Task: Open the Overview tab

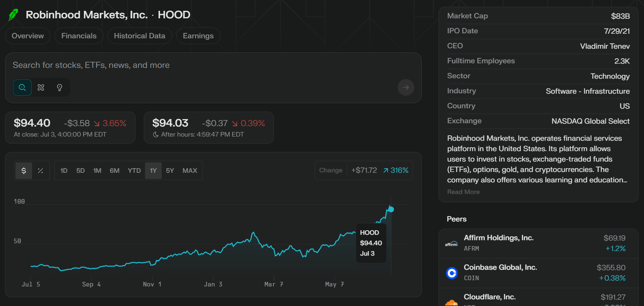Action: pyautogui.click(x=28, y=36)
